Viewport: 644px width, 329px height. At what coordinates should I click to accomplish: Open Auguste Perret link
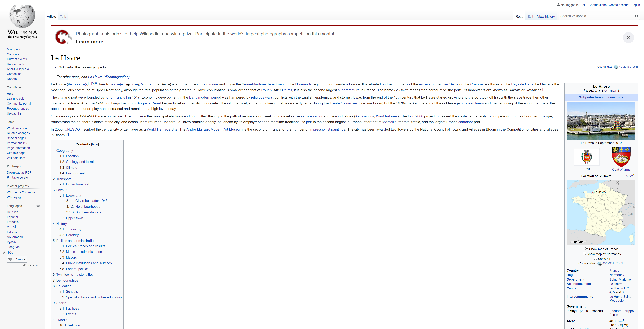[149, 103]
